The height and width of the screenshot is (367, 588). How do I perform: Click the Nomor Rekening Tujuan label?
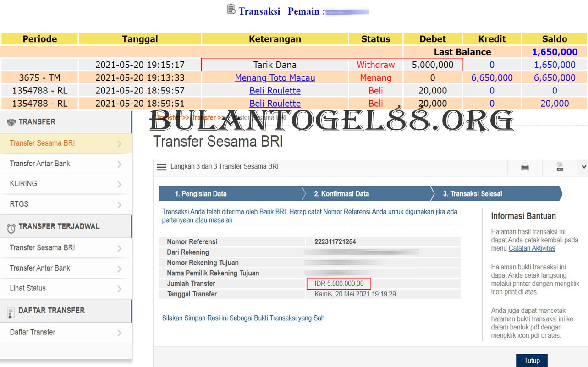(203, 263)
